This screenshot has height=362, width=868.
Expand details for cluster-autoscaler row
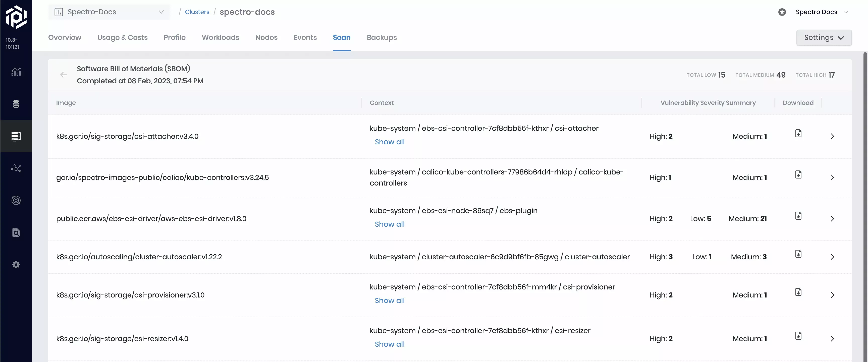pos(832,257)
